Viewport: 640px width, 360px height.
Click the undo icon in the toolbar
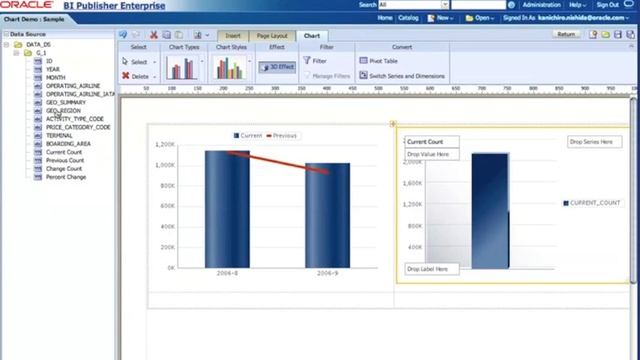click(x=123, y=35)
